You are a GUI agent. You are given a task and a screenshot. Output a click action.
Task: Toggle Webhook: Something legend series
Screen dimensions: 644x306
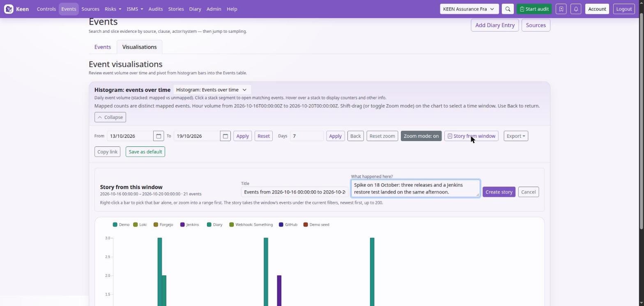pyautogui.click(x=251, y=225)
